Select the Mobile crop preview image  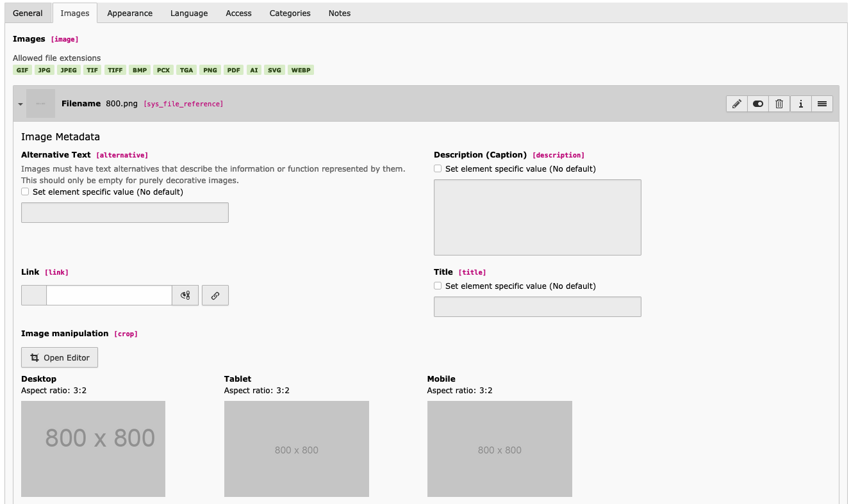coord(499,448)
